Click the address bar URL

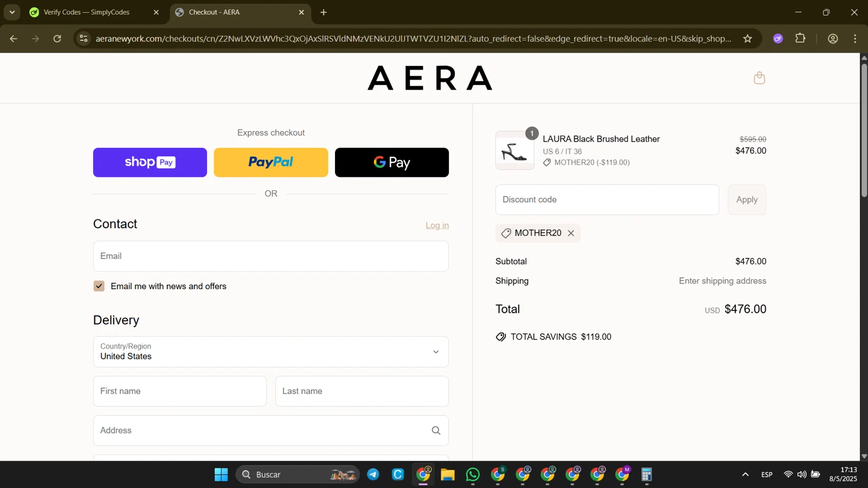pos(413,39)
